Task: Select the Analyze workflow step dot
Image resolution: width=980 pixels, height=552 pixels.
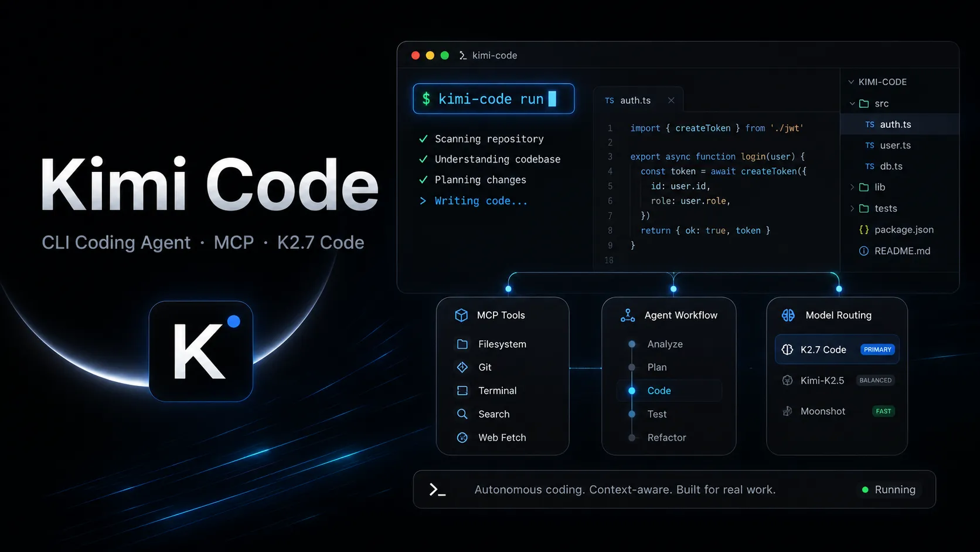Action: [x=632, y=344]
